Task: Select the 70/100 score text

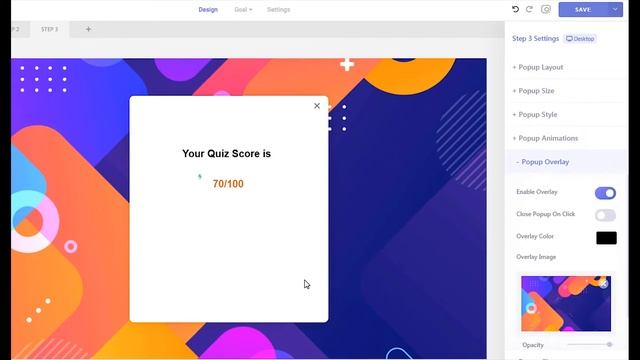Action: tap(228, 184)
